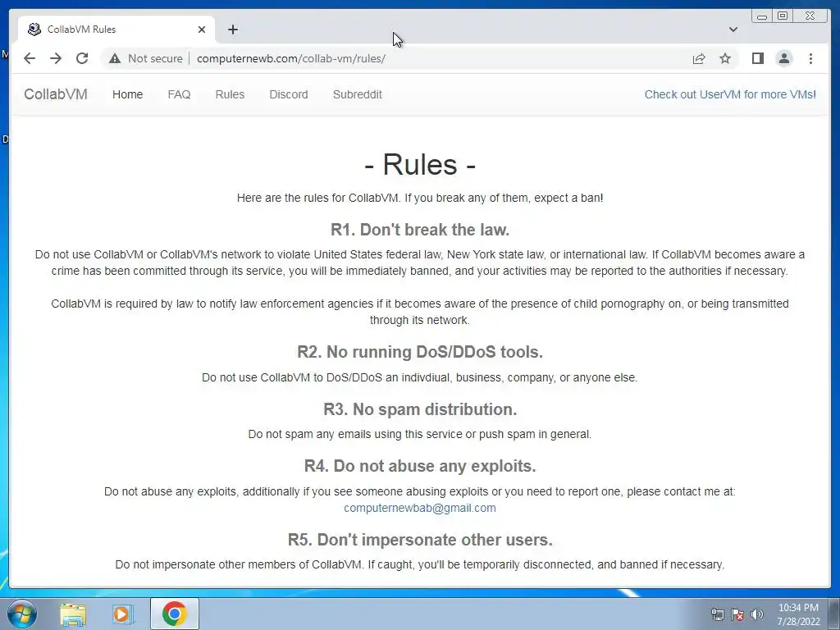The width and height of the screenshot is (840, 630).
Task: Click the 'R5. Don't impersonate other users.' heading
Action: (420, 540)
